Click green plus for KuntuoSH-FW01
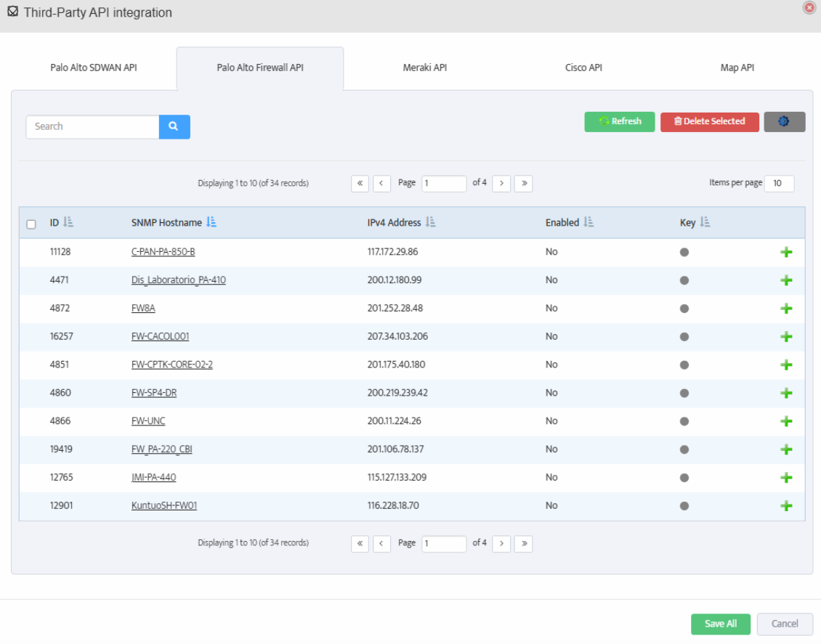Screen dimensions: 821x644 coord(785,506)
